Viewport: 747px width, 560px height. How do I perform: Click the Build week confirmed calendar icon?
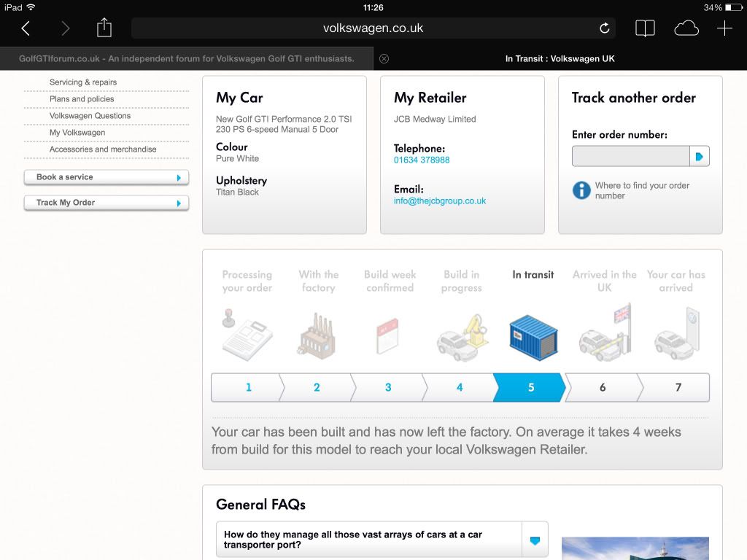(387, 335)
